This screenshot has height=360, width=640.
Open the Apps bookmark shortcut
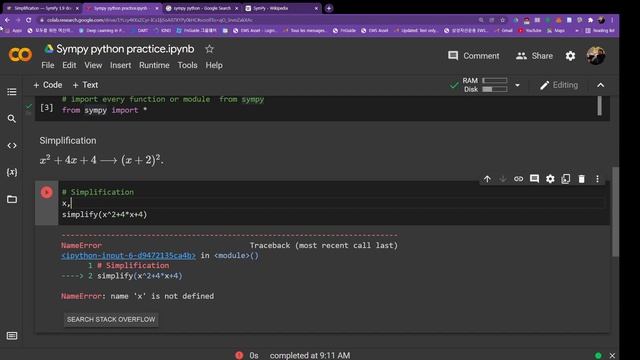13,31
